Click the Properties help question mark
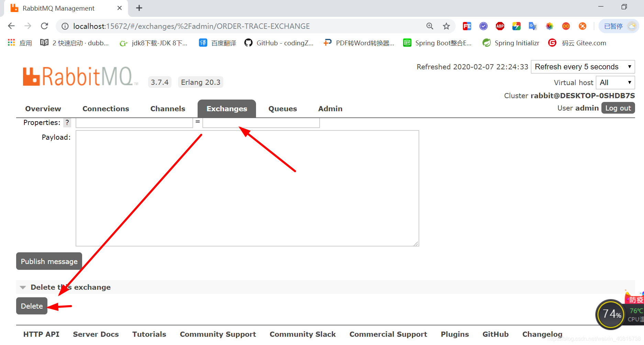Screen dimensions: 644x345 point(67,123)
